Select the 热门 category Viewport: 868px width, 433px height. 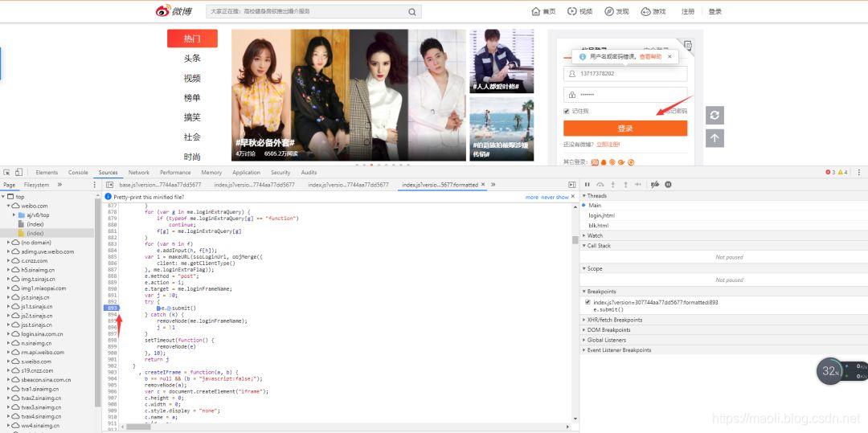point(192,39)
